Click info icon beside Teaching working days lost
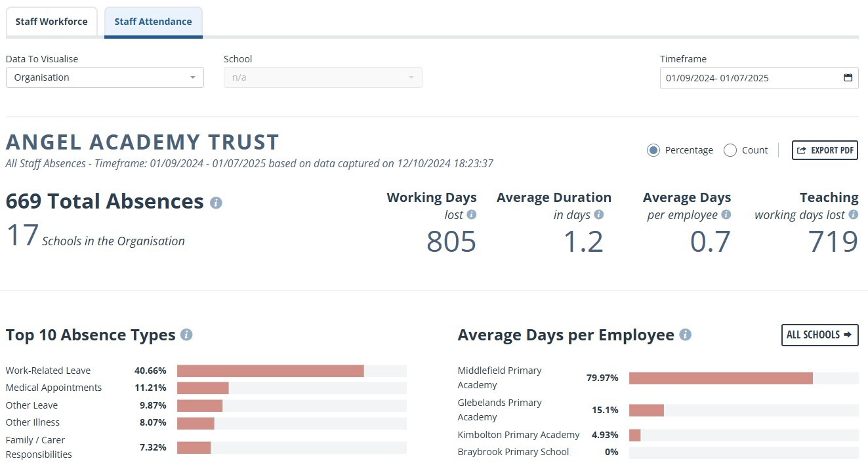This screenshot has width=868, height=463. [x=853, y=215]
